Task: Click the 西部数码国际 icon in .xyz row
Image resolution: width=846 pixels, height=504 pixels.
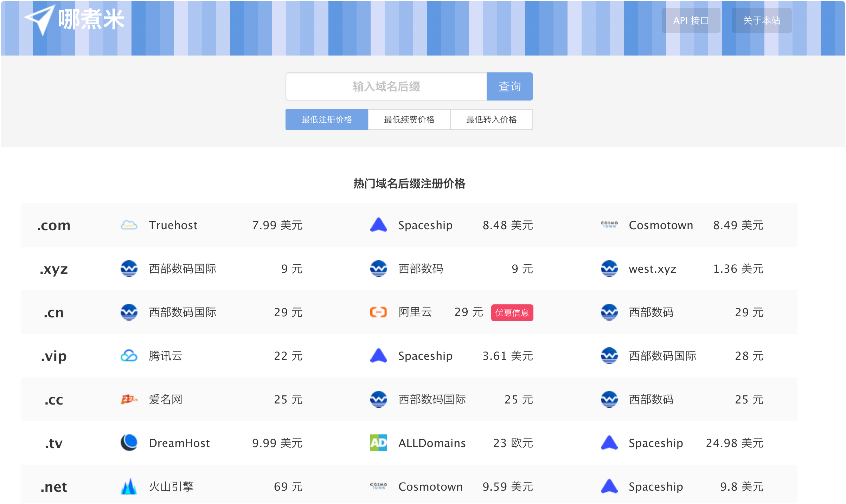Action: click(129, 269)
